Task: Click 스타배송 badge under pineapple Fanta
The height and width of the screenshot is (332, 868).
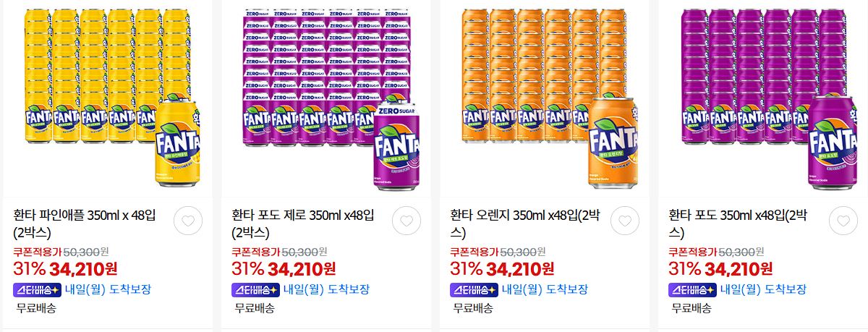Action: (37, 290)
